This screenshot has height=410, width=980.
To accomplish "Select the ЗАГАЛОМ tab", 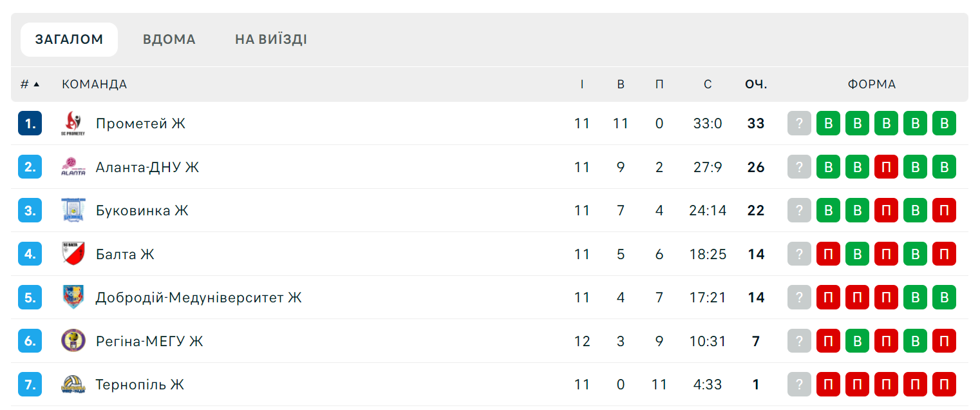I will [69, 39].
